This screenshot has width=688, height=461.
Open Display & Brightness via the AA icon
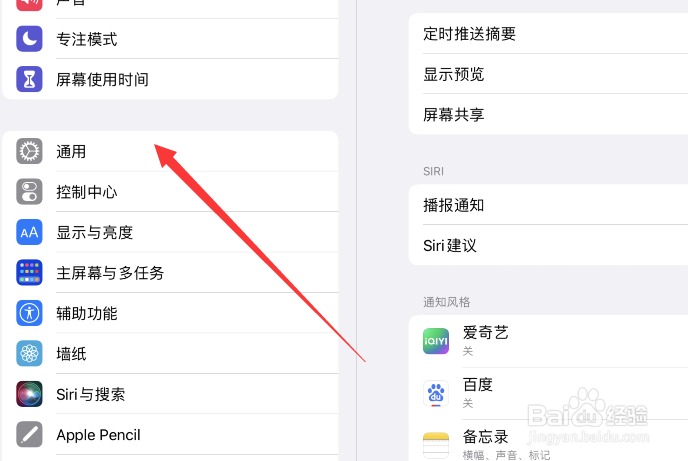pyautogui.click(x=29, y=232)
